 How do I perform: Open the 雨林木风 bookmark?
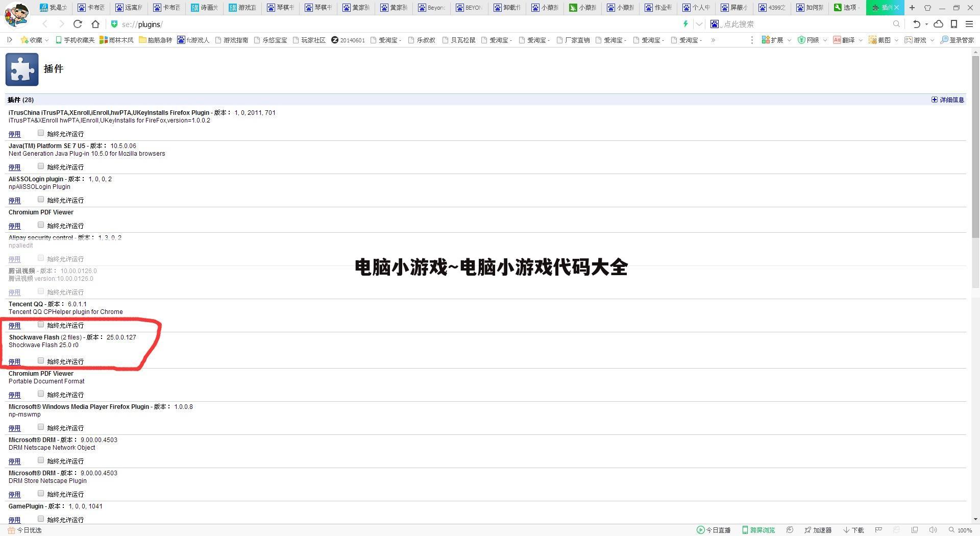point(116,40)
